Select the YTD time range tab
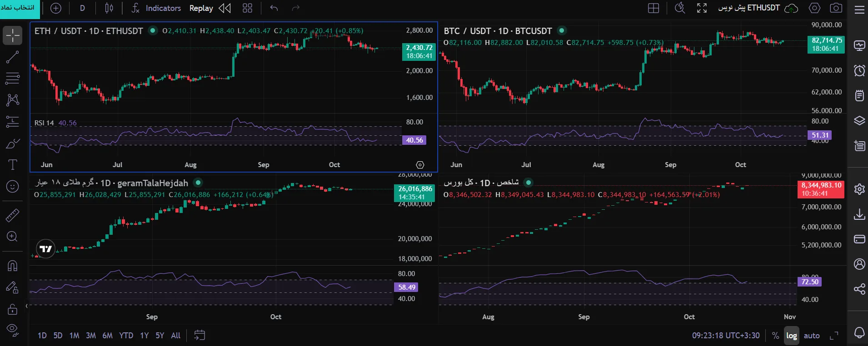 [126, 336]
